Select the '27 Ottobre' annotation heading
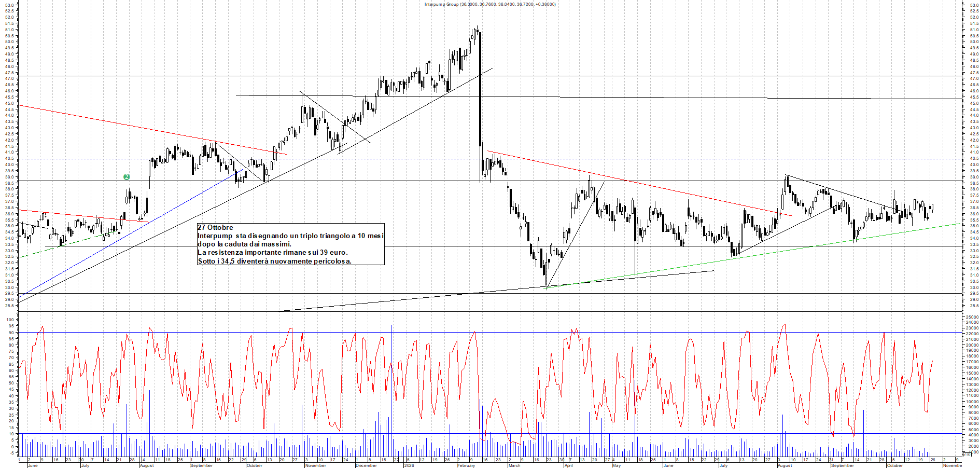 click(x=215, y=227)
